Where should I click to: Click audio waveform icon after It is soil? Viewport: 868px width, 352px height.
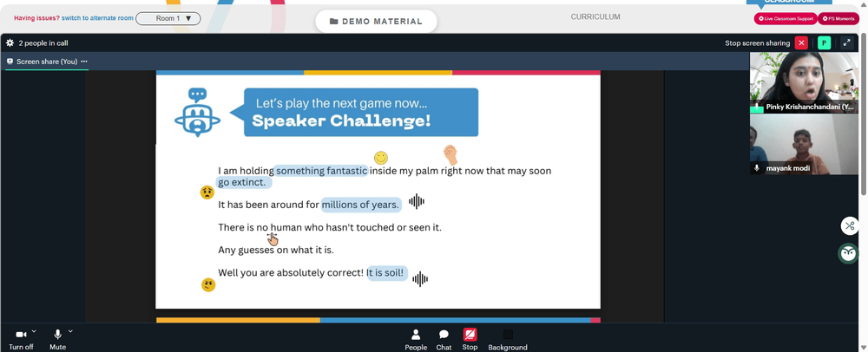420,279
